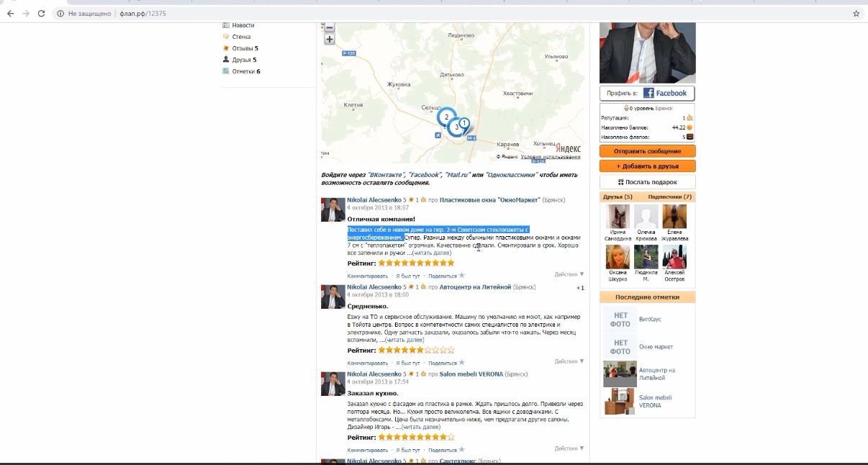The width and height of the screenshot is (868, 465).
Task: Log in via "ВКонтакте" link
Action: coord(386,175)
